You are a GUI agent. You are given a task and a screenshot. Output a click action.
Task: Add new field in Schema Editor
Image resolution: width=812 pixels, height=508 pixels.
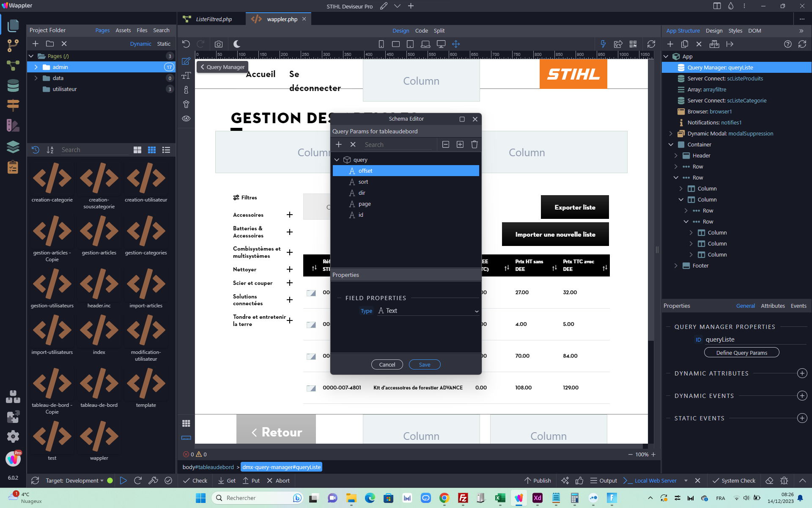(339, 145)
